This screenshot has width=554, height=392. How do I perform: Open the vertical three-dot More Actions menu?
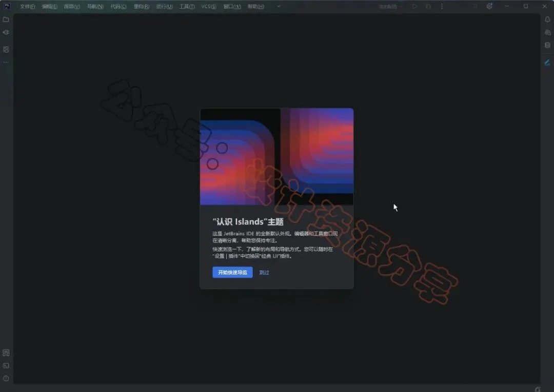point(442,6)
